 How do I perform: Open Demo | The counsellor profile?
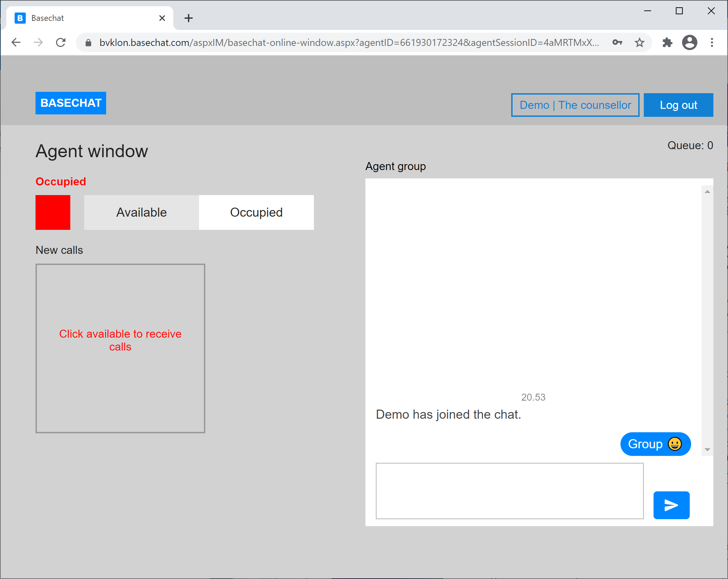coord(575,105)
